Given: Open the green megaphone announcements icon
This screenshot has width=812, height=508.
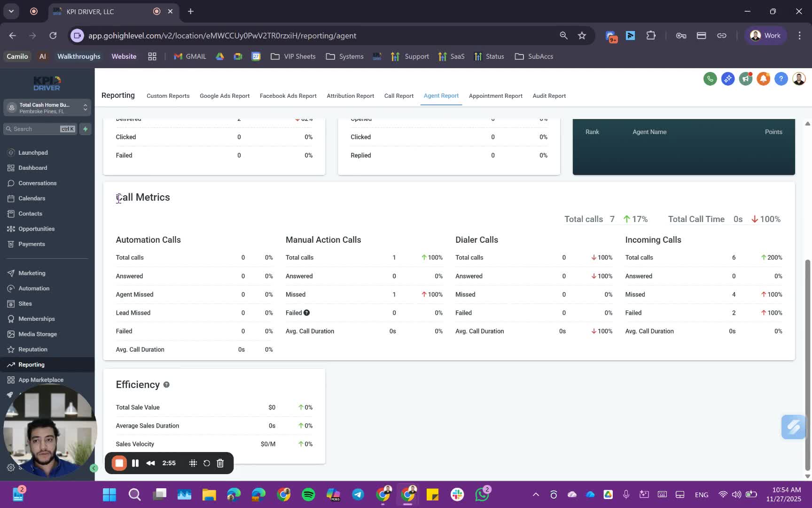Looking at the screenshot, I should (746, 79).
